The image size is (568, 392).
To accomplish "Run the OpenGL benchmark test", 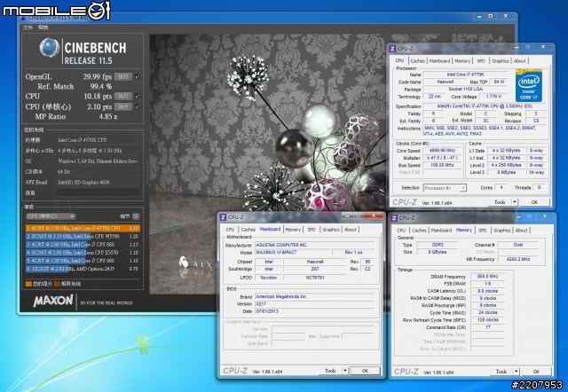I will tap(123, 77).
